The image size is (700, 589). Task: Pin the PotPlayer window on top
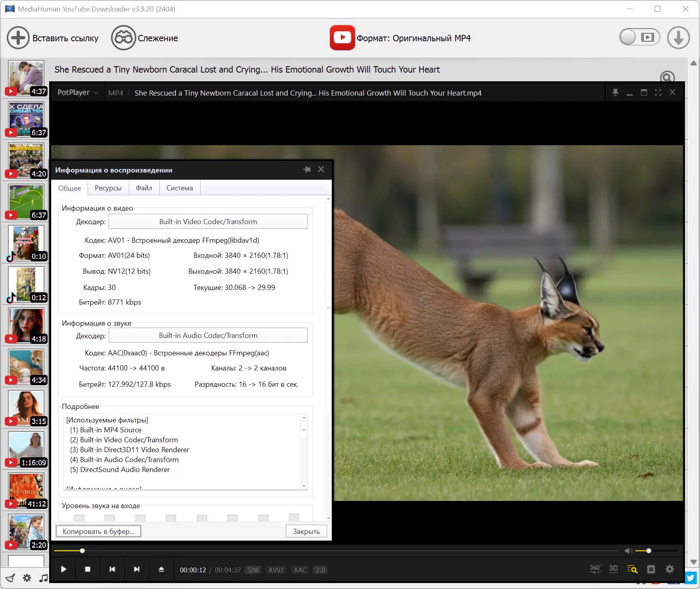point(615,92)
